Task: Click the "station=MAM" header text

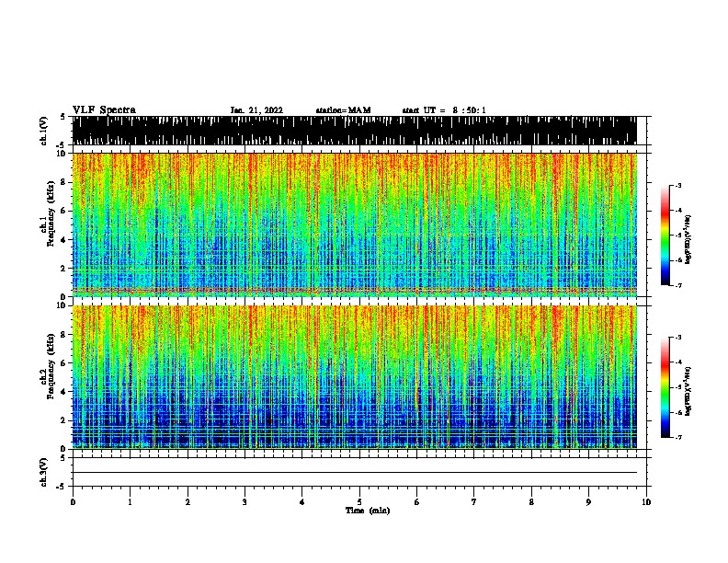Action: coord(343,110)
